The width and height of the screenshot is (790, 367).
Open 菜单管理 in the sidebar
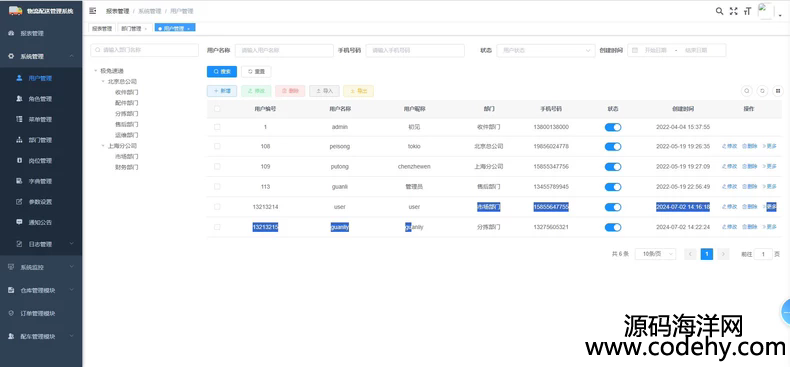(x=41, y=119)
